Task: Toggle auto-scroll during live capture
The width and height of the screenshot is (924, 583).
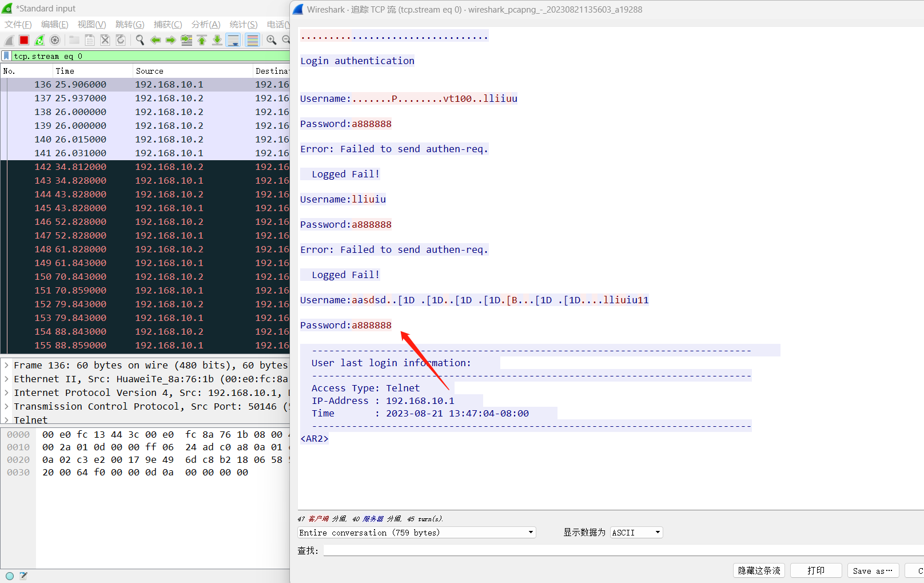Action: click(x=233, y=40)
